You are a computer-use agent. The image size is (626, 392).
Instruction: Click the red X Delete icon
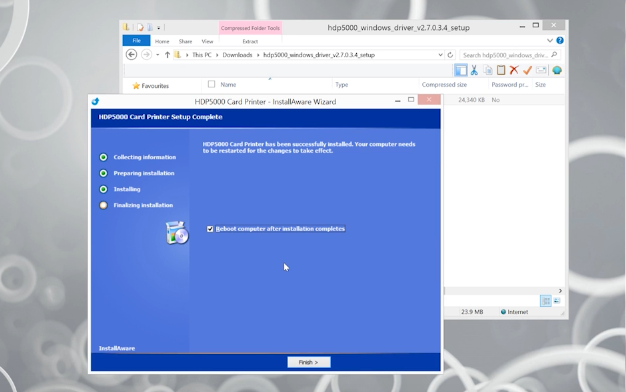514,70
